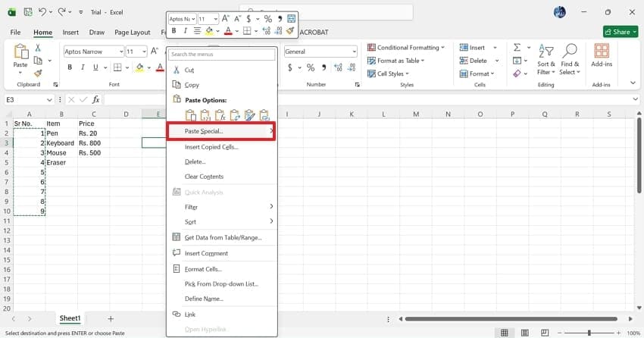Image resolution: width=644 pixels, height=338 pixels.
Task: Select the Sheet1 tab
Action: pos(70,318)
